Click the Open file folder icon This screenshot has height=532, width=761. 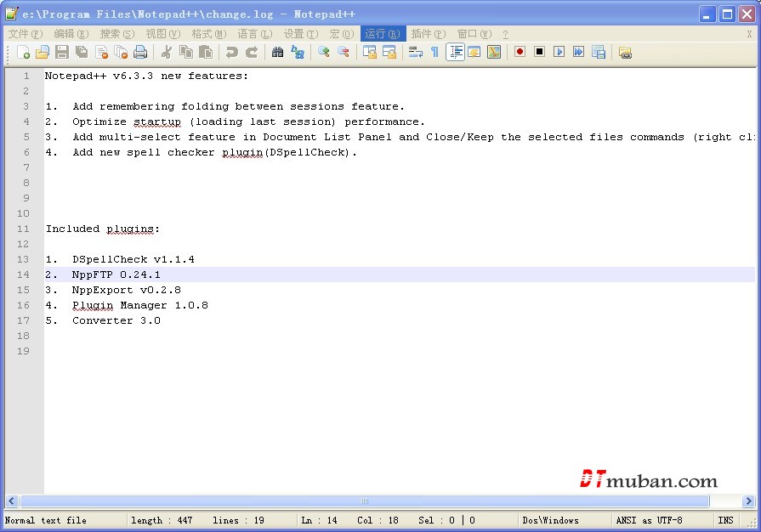pyautogui.click(x=42, y=53)
